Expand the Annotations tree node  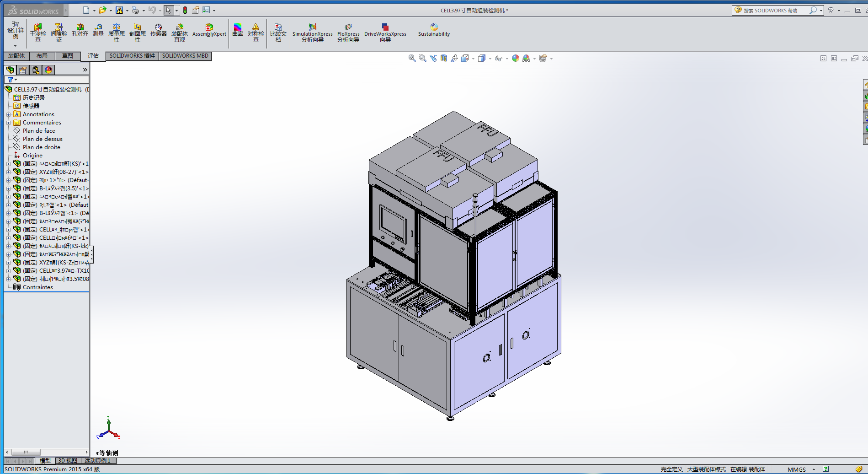(x=8, y=114)
